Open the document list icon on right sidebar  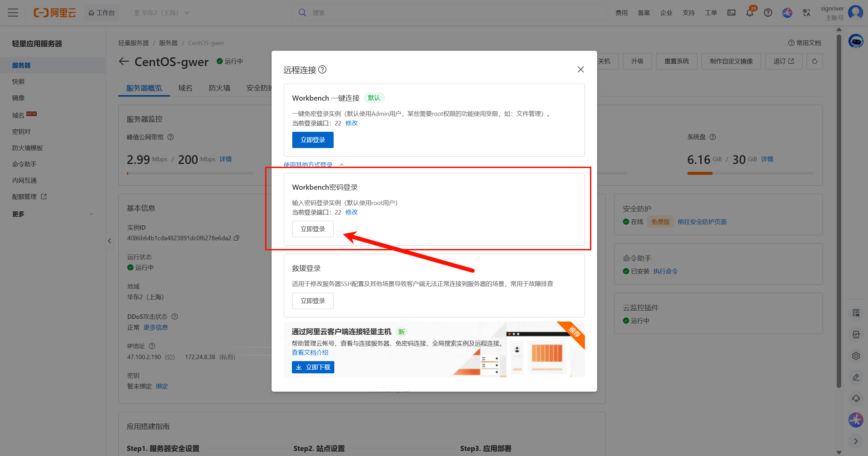856,313
